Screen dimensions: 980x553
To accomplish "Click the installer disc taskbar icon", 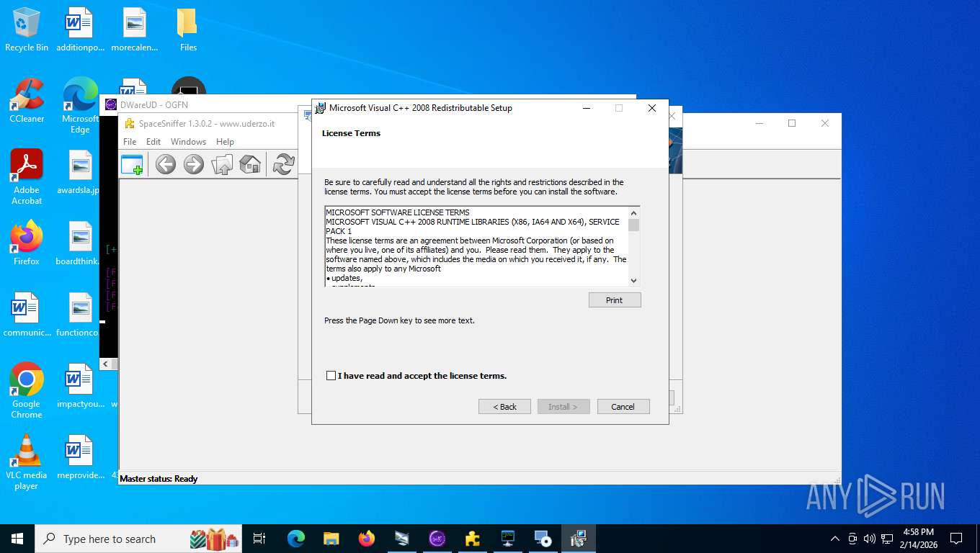I will 543,539.
